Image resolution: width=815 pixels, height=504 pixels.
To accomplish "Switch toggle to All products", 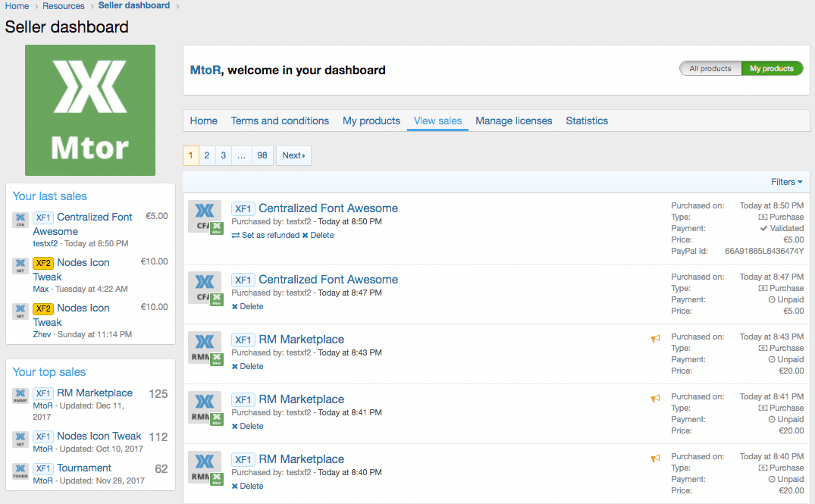I will (710, 69).
